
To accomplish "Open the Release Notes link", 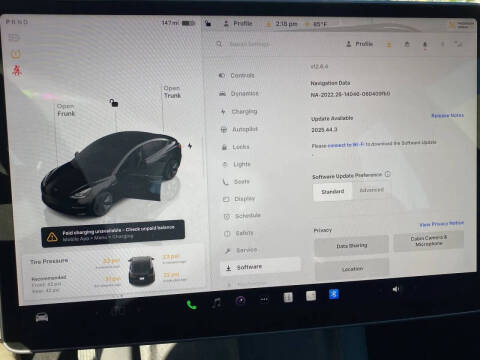I will [x=447, y=115].
